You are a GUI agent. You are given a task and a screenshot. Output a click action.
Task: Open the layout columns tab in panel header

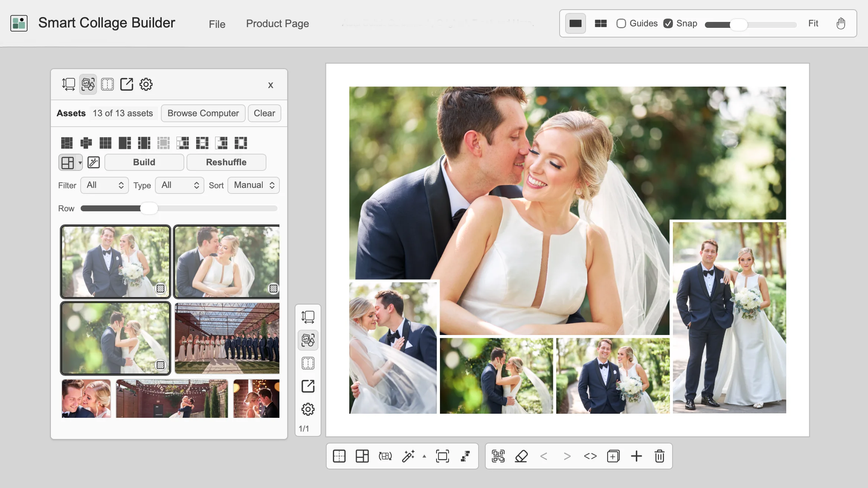[x=107, y=84]
